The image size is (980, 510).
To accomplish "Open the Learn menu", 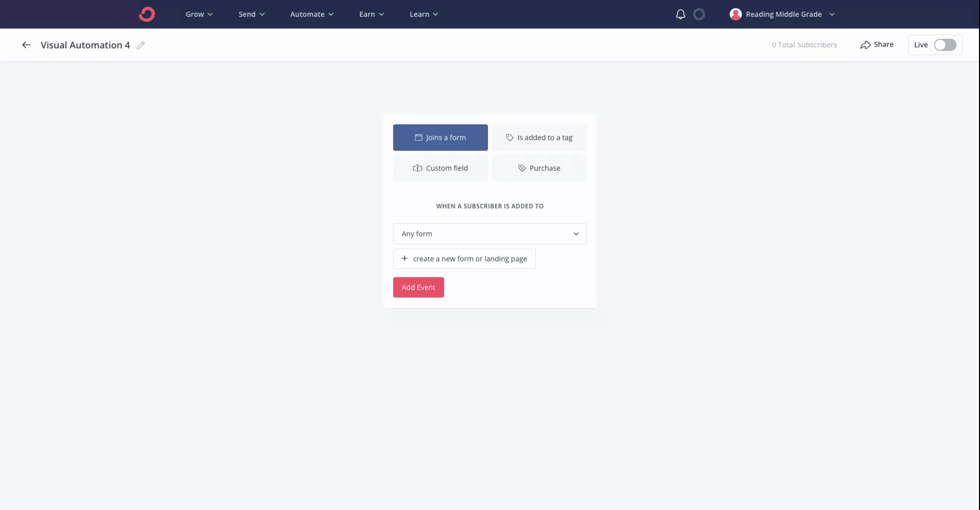I will tap(424, 14).
